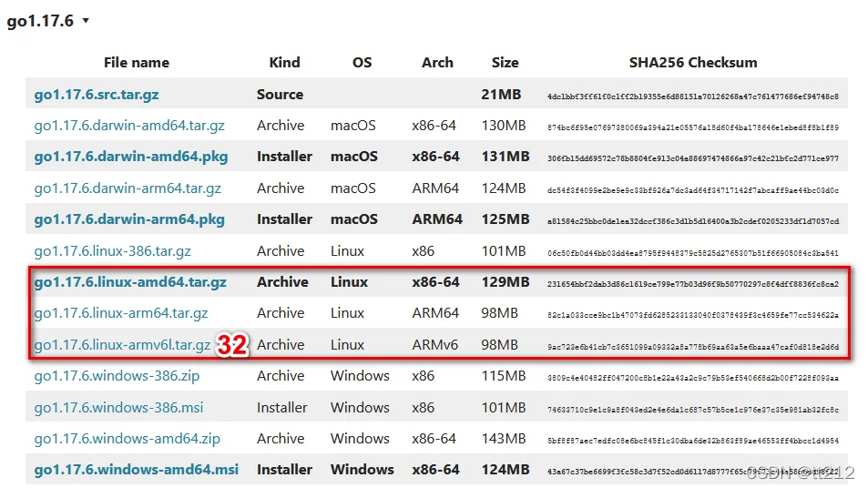Select the linux-amd64 SHA256 checksum text
This screenshot has height=488, width=868.
[692, 284]
